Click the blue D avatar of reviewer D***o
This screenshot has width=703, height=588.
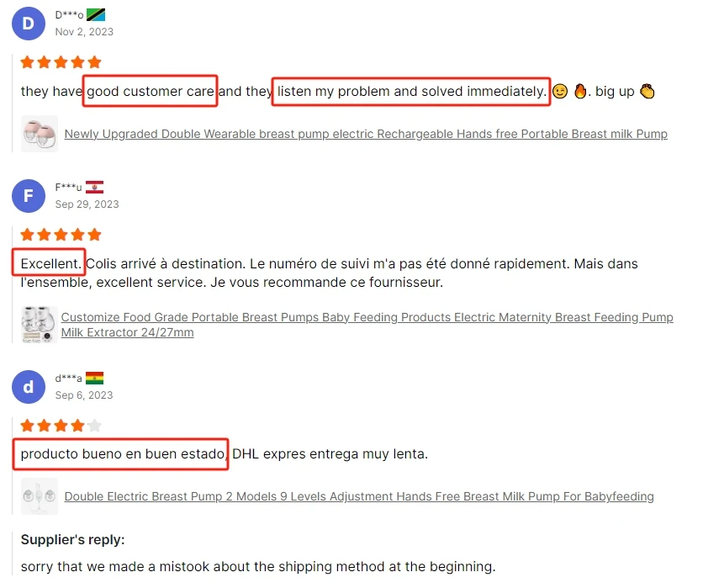29,24
